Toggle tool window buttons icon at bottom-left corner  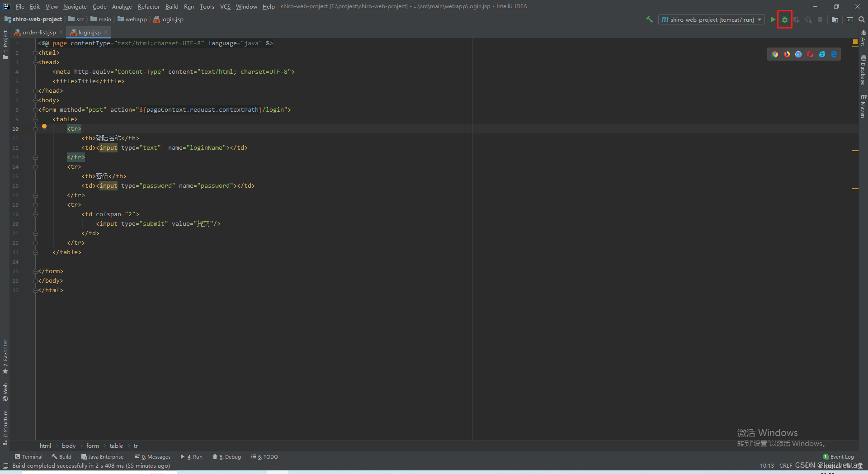point(5,466)
